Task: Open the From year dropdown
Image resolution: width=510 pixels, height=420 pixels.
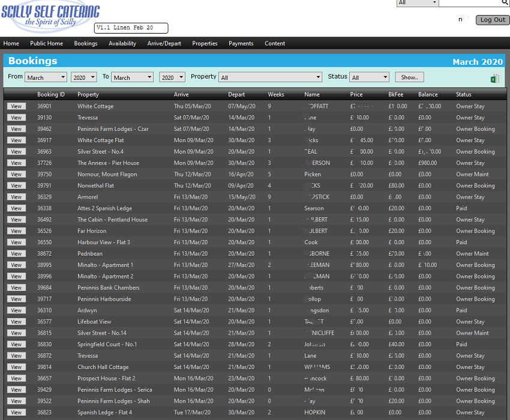Action: (x=83, y=77)
